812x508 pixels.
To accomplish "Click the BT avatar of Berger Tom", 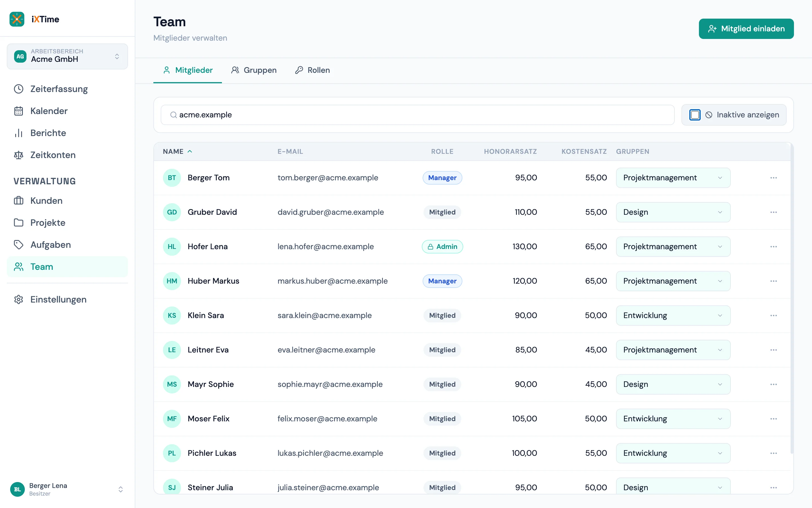I will tap(172, 178).
